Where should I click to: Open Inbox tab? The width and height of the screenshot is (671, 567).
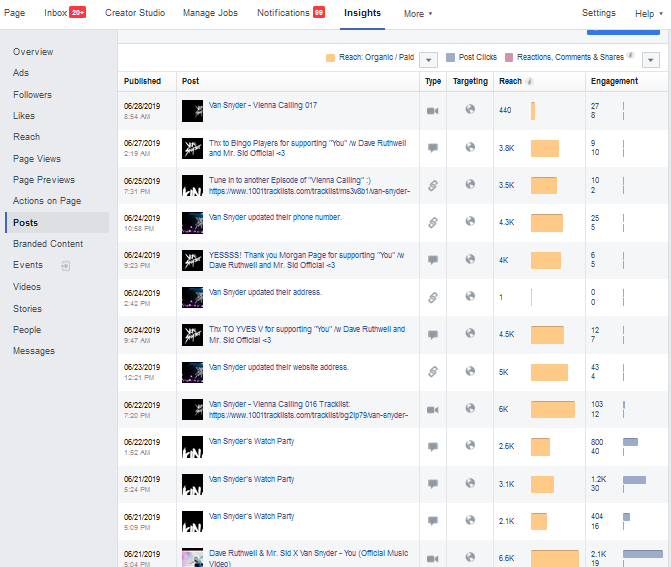click(x=65, y=12)
